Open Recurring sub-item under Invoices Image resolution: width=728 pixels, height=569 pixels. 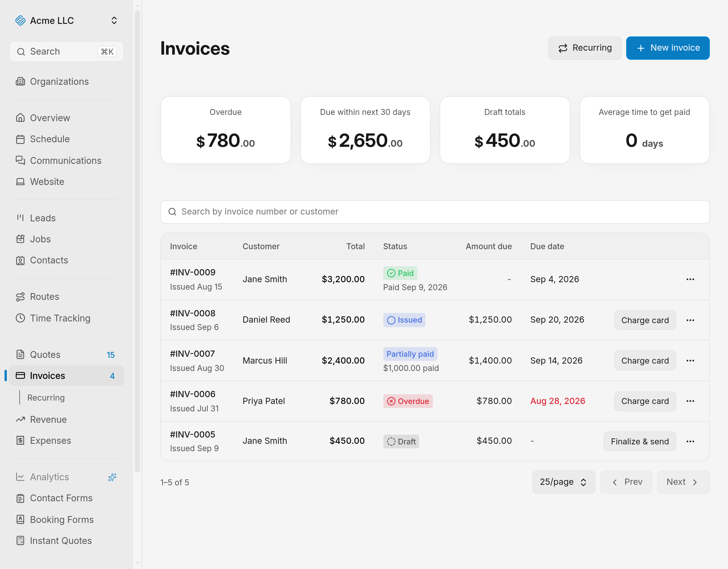[46, 397]
